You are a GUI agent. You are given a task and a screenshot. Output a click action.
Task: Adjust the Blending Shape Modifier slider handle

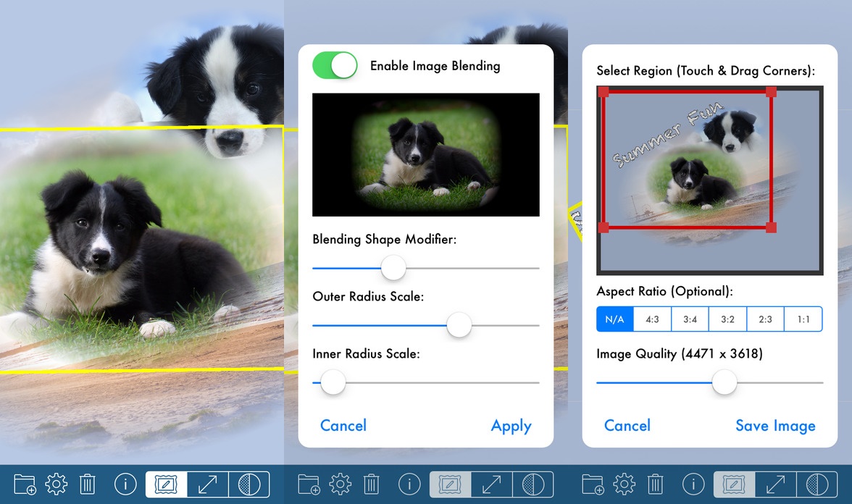pyautogui.click(x=393, y=268)
